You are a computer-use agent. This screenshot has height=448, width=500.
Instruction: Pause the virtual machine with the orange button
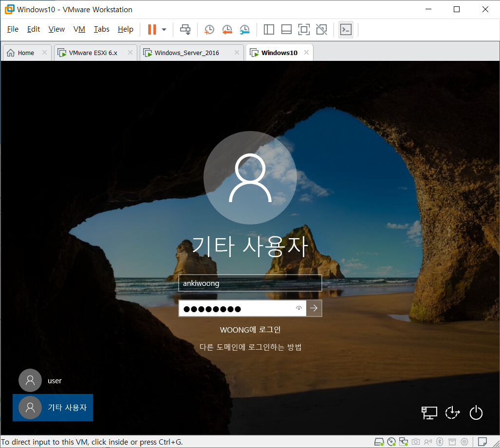click(x=152, y=30)
